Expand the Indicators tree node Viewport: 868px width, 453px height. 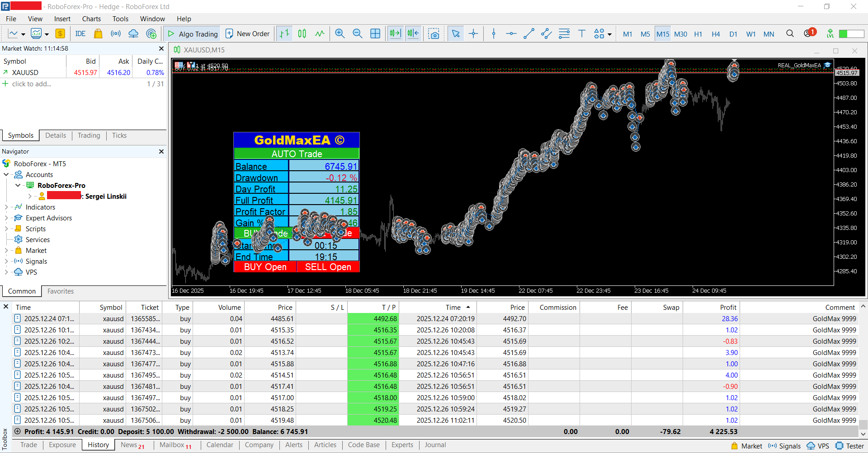(x=6, y=207)
